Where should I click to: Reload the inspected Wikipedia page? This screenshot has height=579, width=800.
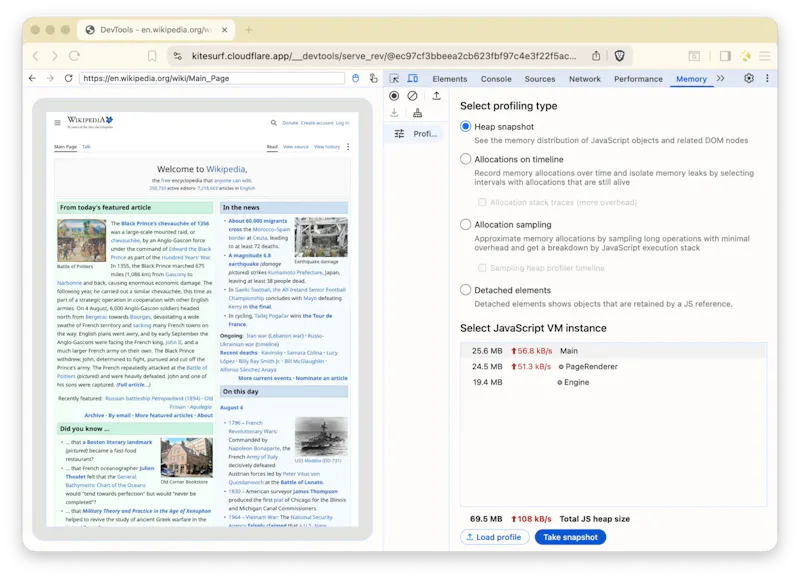click(68, 78)
